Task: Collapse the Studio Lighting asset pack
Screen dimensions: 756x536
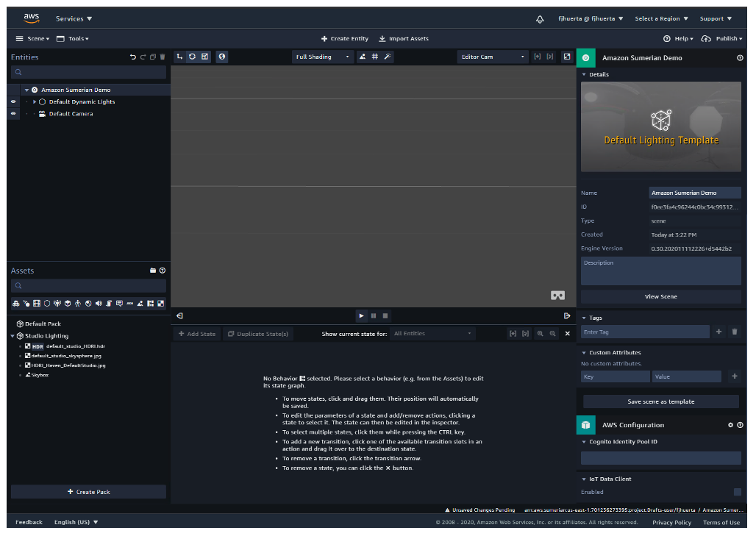Action: pos(13,336)
